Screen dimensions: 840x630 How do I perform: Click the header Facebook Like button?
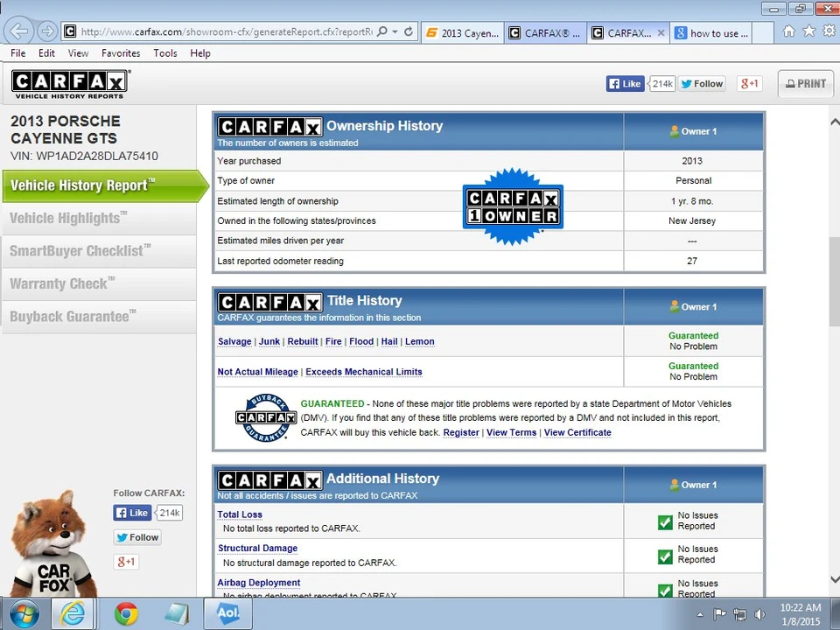[625, 84]
